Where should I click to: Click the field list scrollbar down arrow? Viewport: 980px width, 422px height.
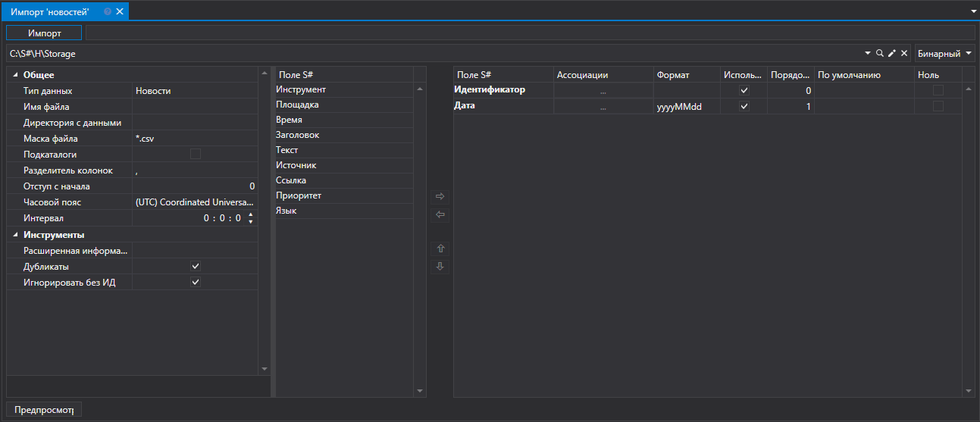[420, 392]
